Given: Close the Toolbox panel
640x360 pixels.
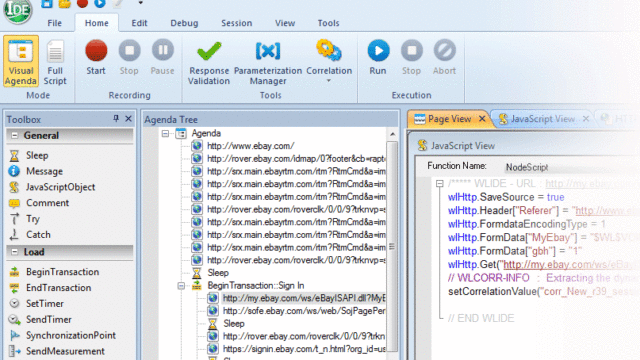Looking at the screenshot, I should (129, 118).
